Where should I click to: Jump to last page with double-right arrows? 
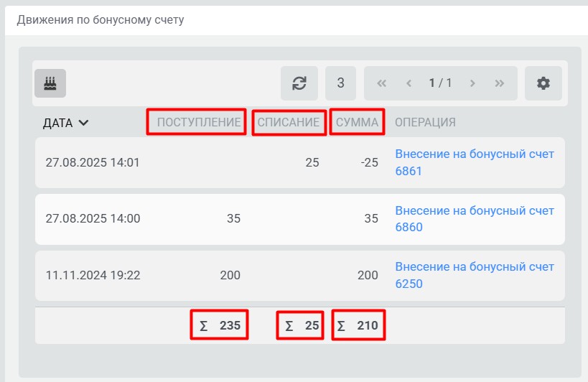coord(500,83)
